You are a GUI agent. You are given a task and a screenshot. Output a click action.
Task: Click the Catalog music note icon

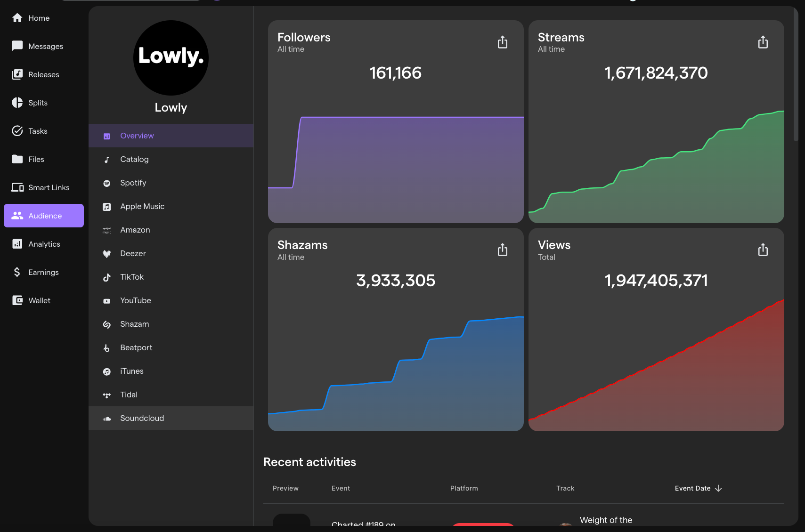pyautogui.click(x=107, y=160)
